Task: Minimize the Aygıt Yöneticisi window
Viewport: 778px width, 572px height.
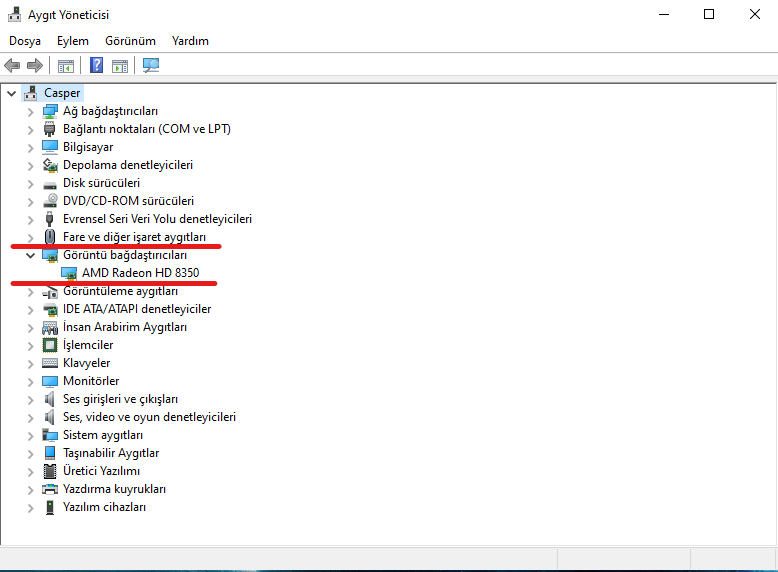Action: 664,14
